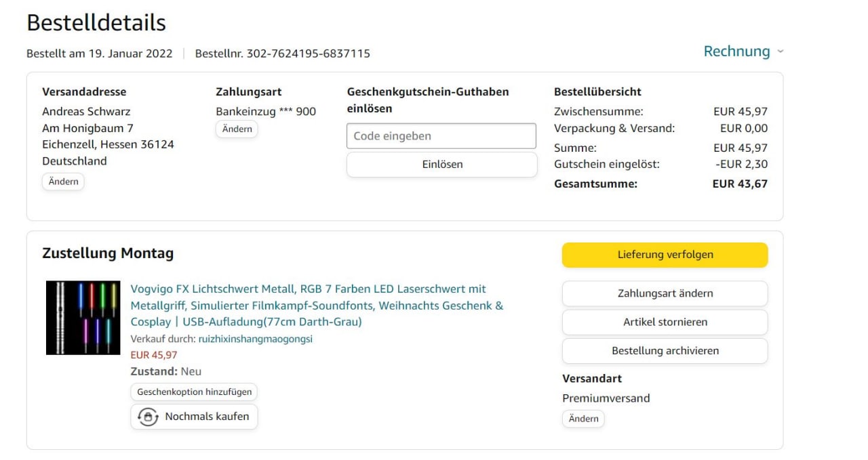
Task: Expand the Rechnung dropdown arrow
Action: pos(780,52)
